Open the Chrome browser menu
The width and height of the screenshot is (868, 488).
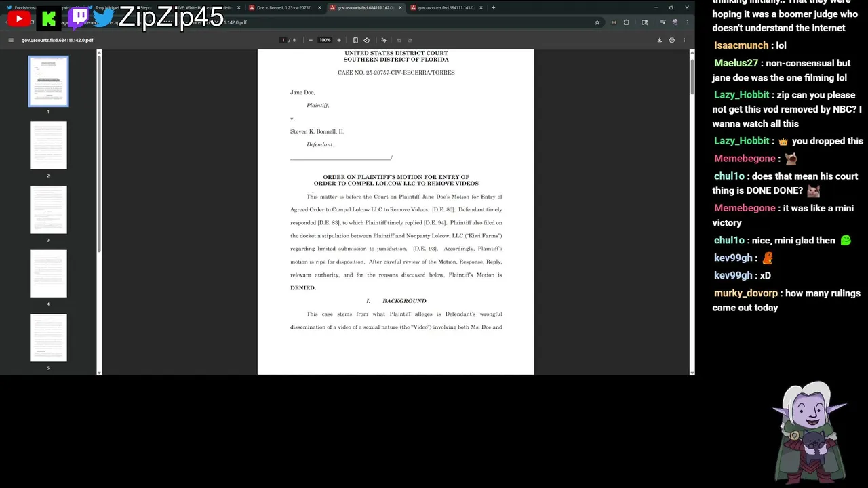(x=687, y=22)
